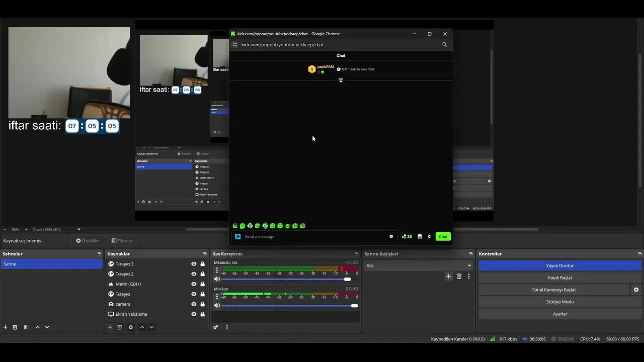Mute Mic/Aux speaker icon
Viewport: 644px width, 362px height.
(217, 305)
